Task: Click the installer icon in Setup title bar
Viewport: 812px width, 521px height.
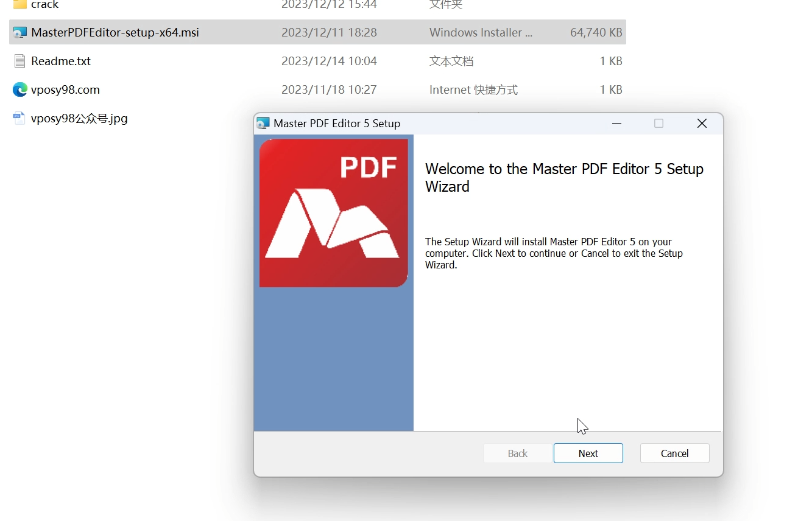Action: tap(263, 124)
